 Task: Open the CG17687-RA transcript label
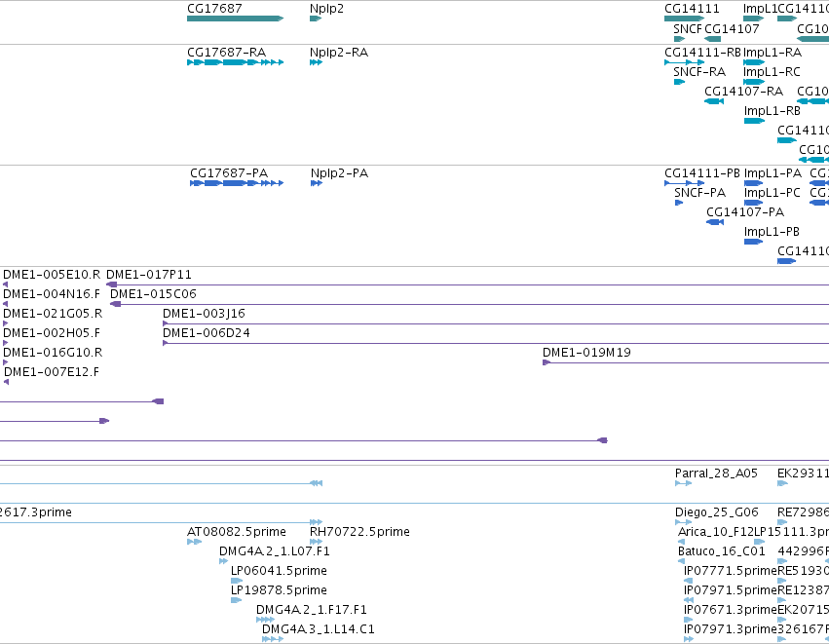[226, 53]
